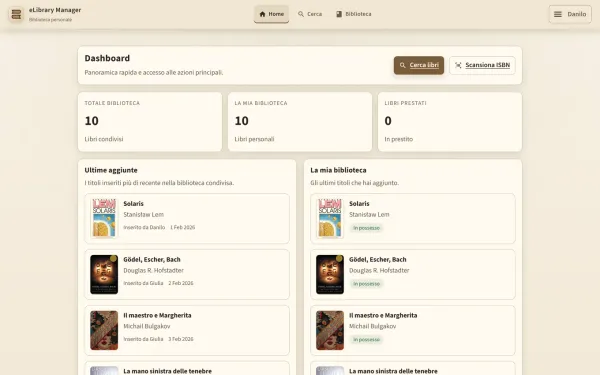Click Douglas R. Hofstadter author in La mia biblioteca

[x=379, y=271]
